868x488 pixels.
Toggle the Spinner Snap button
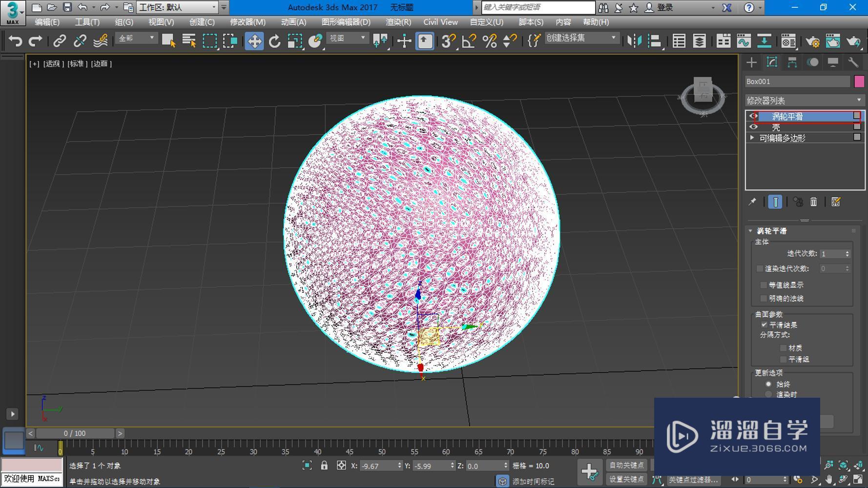(x=510, y=41)
